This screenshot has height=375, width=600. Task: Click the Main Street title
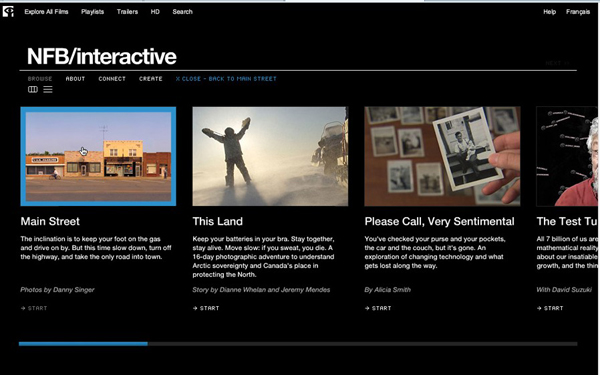[x=50, y=222]
